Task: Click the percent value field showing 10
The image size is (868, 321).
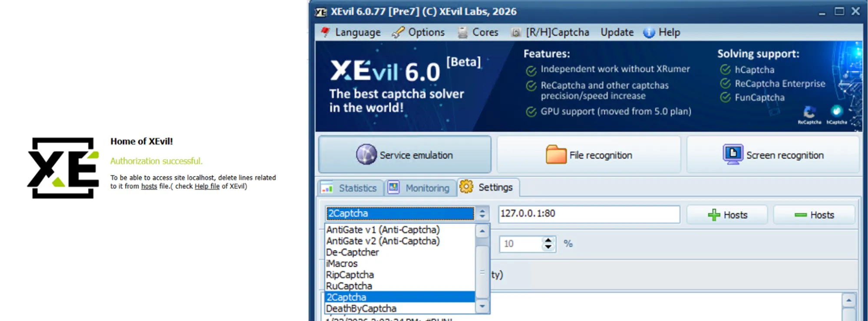Action: coord(521,244)
